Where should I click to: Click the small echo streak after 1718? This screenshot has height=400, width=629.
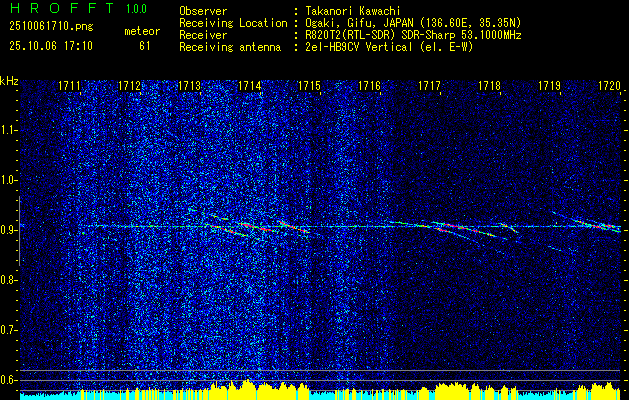point(509,227)
